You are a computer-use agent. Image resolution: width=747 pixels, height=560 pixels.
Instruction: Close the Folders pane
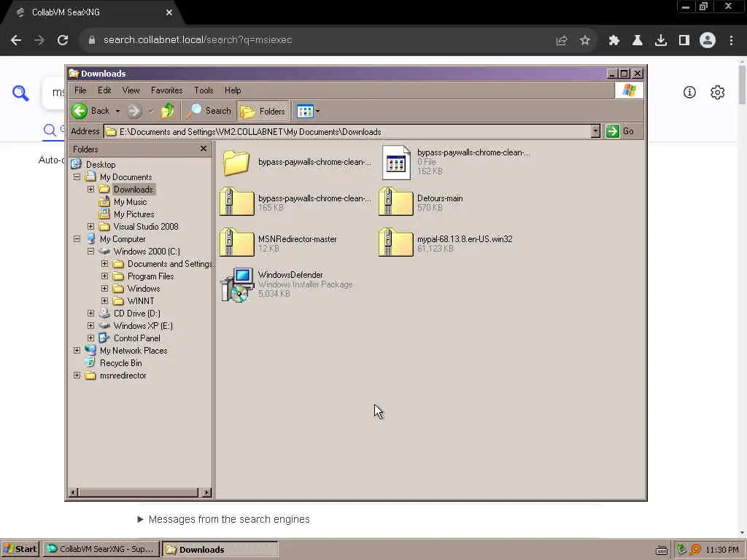[204, 149]
